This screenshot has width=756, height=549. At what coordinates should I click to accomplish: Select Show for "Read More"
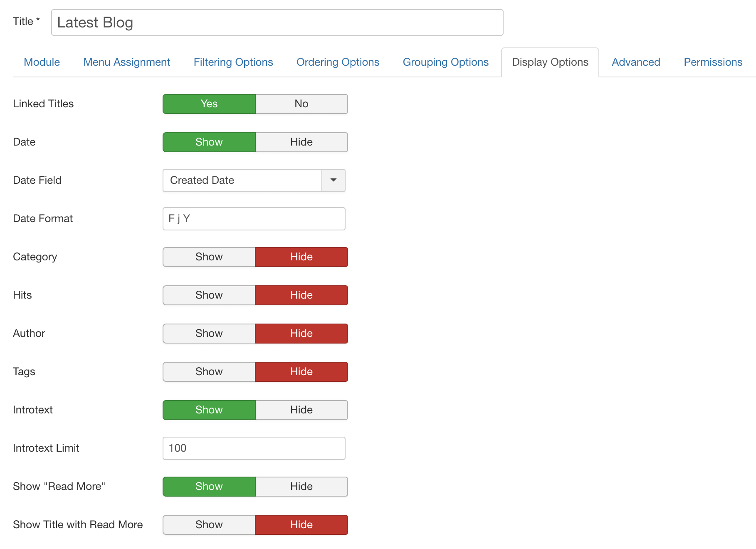(x=209, y=487)
